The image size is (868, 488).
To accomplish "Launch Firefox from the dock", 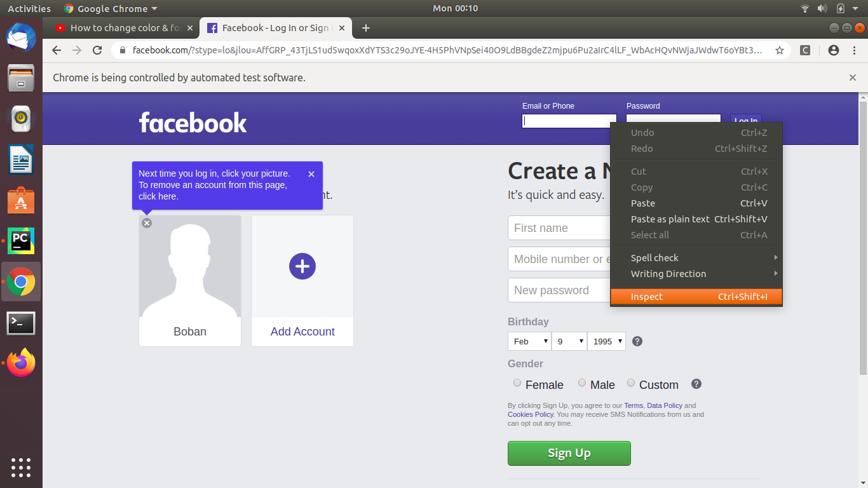I will (21, 363).
